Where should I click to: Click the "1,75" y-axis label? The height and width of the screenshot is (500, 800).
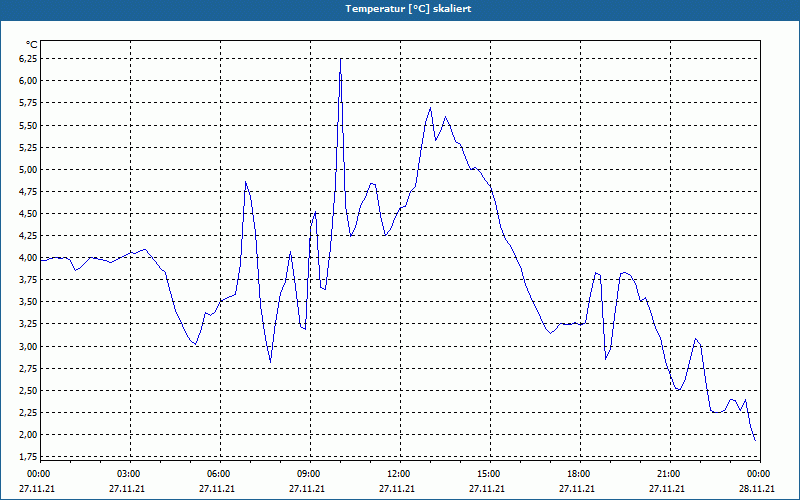click(x=29, y=456)
